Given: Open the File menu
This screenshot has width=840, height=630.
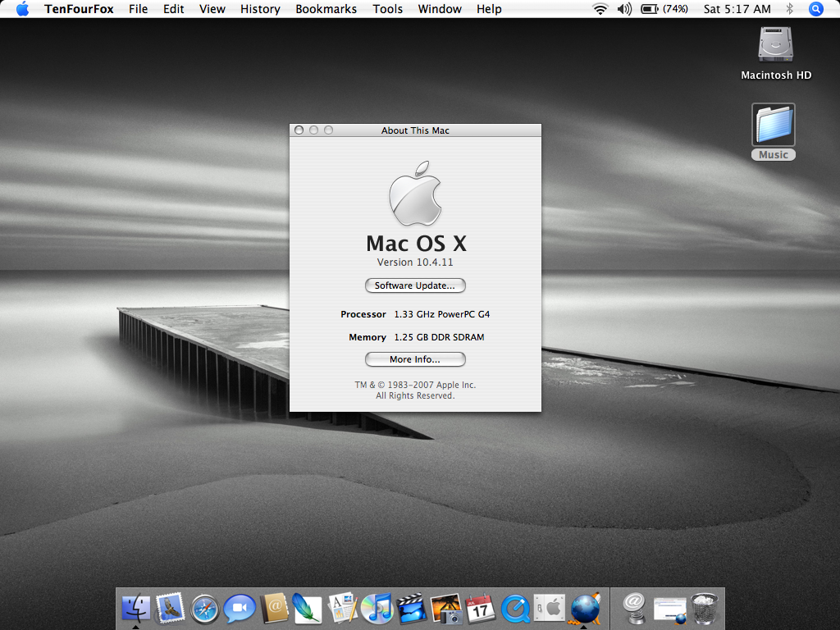Looking at the screenshot, I should tap(138, 9).
